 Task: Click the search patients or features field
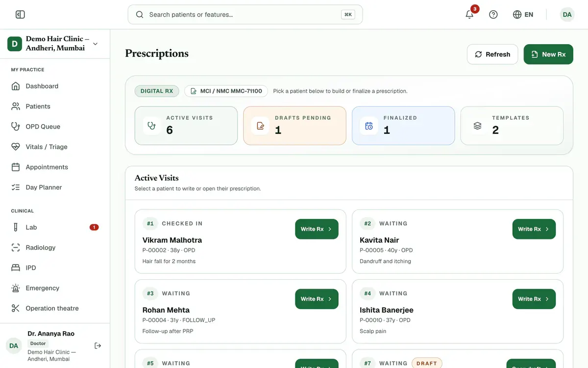point(245,15)
